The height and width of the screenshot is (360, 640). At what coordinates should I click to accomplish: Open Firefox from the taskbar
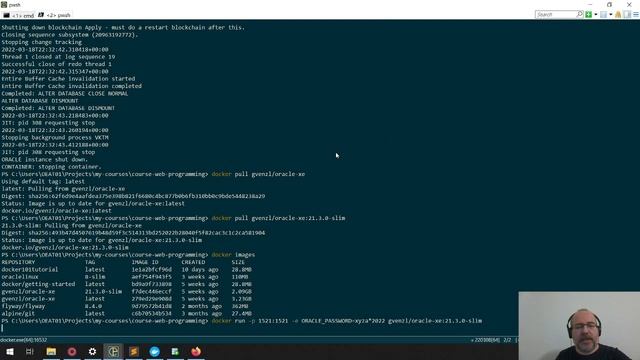[x=196, y=351]
